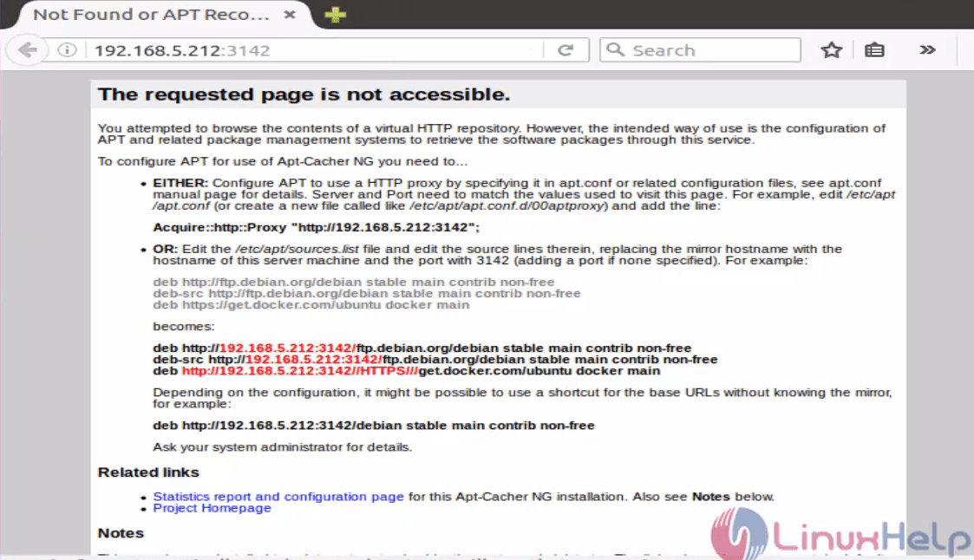Open the Statistics report and configuration page link
This screenshot has height=560, width=974.
[278, 497]
